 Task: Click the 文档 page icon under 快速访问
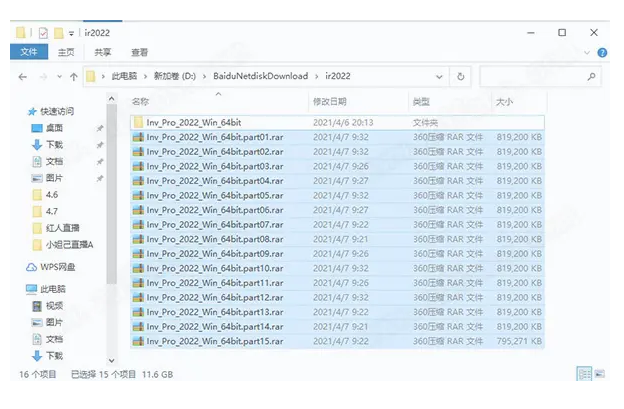pos(37,161)
